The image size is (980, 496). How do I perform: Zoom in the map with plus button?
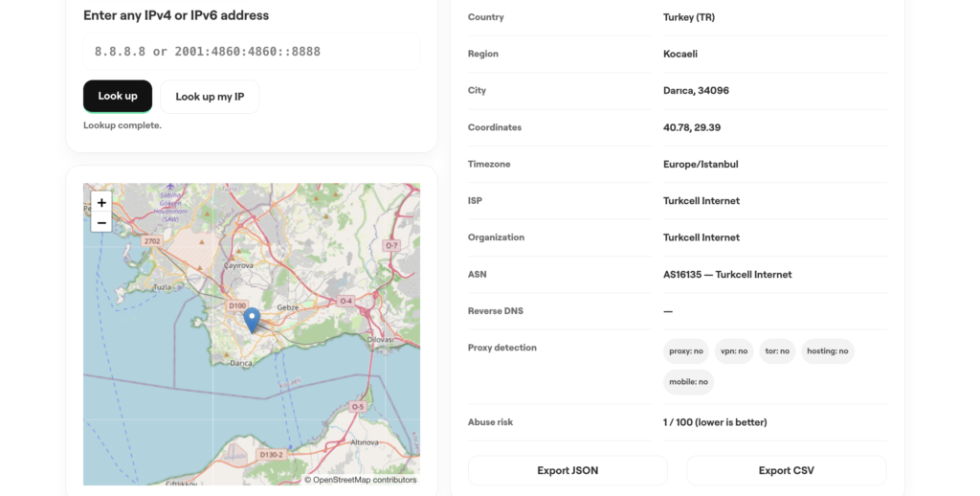tap(101, 202)
